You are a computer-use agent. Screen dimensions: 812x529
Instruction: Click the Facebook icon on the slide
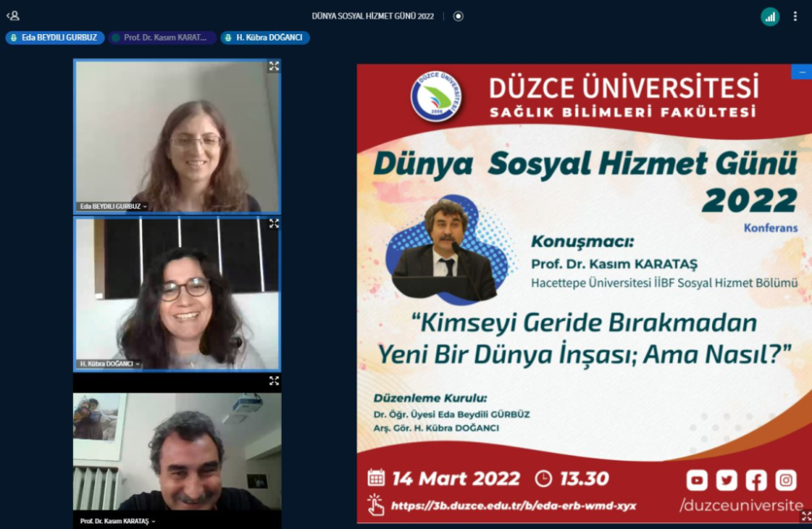pos(756,480)
